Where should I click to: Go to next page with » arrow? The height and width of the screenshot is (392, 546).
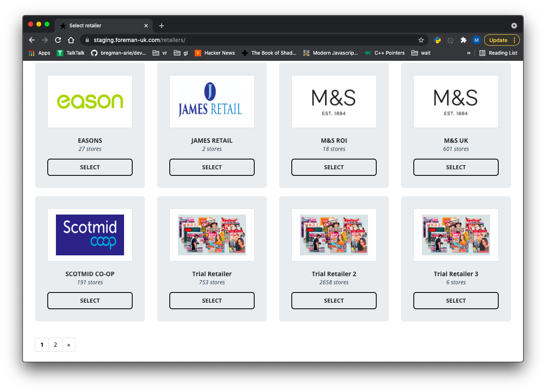69,345
